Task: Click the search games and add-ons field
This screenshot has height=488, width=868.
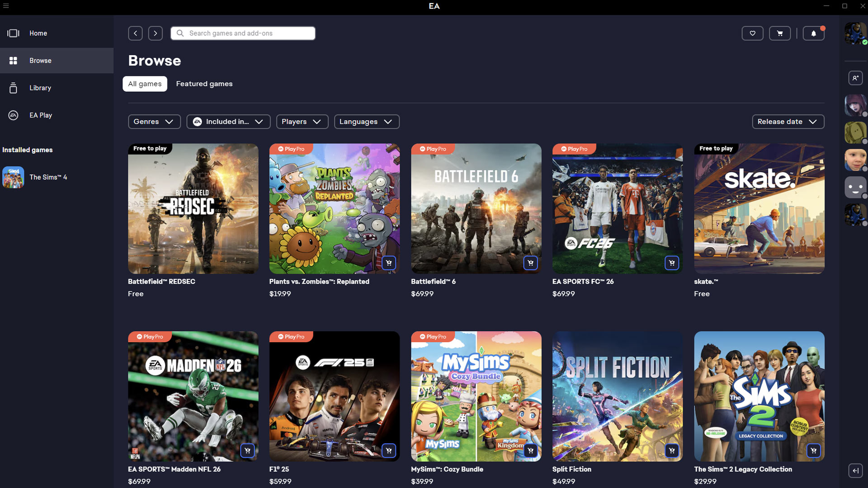Action: click(242, 33)
